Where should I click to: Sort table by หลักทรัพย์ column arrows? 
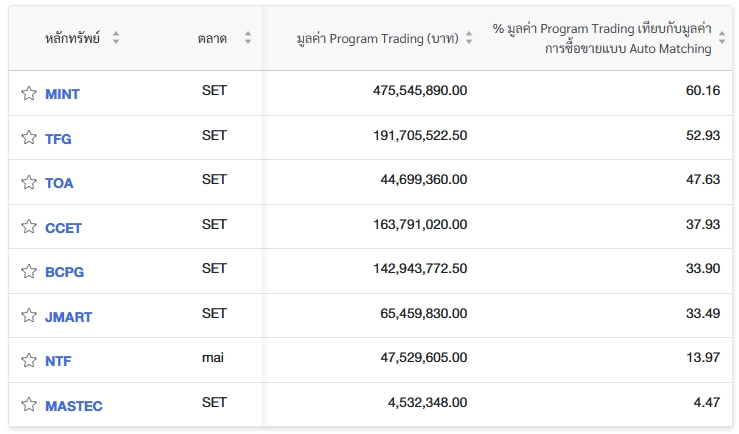[116, 38]
